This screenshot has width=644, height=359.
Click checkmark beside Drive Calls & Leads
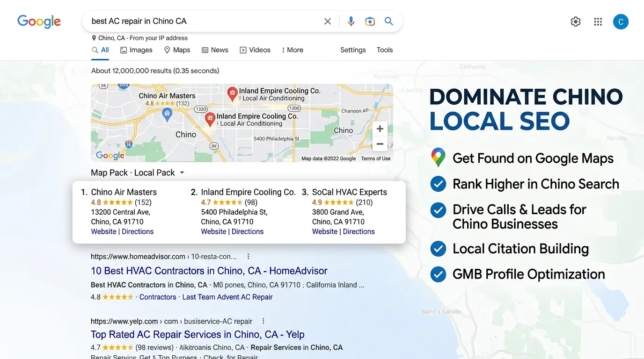pyautogui.click(x=438, y=210)
